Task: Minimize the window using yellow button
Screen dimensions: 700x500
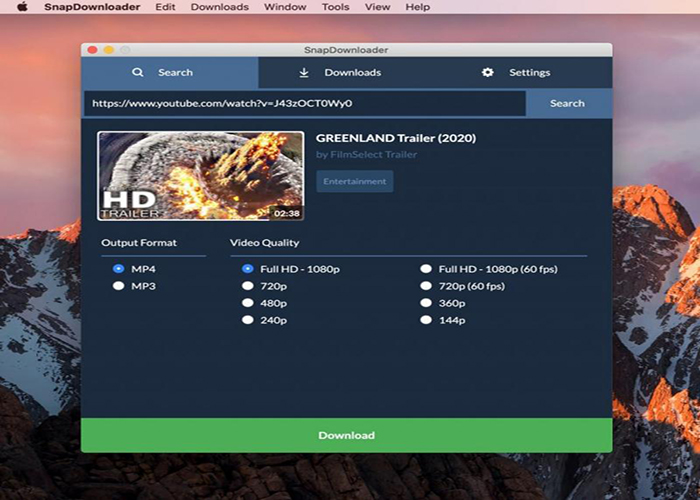Action: (x=108, y=50)
